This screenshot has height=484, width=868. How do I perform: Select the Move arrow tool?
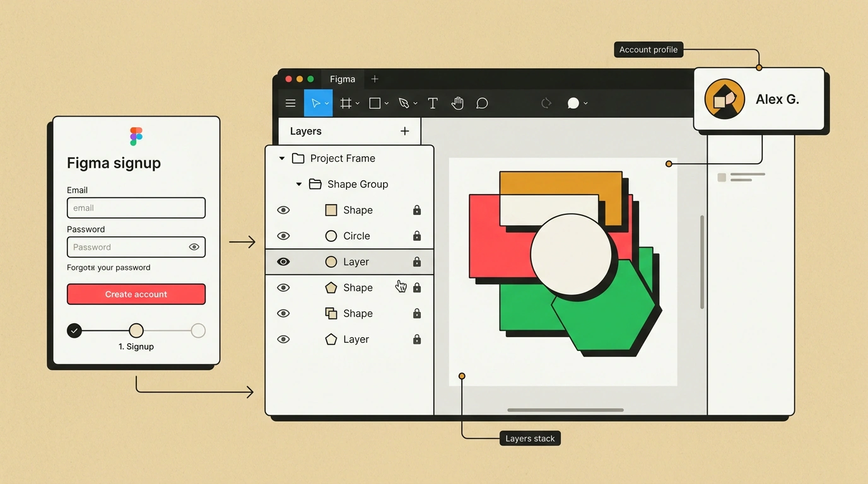(x=318, y=103)
